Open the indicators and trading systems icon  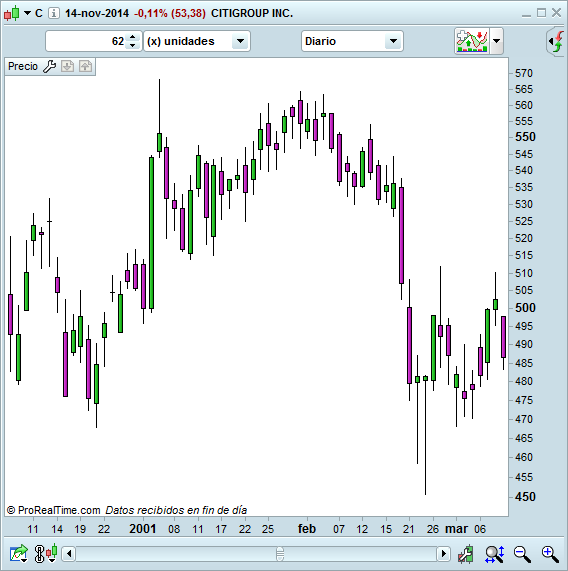472,41
